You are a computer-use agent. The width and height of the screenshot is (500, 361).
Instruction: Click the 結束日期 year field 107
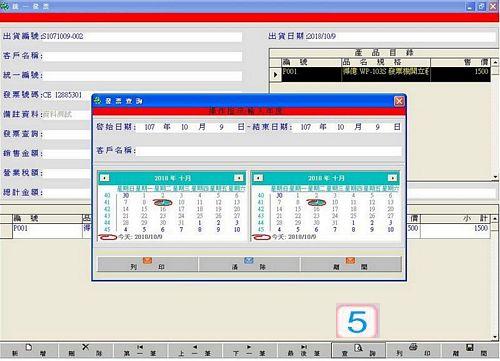(x=305, y=127)
